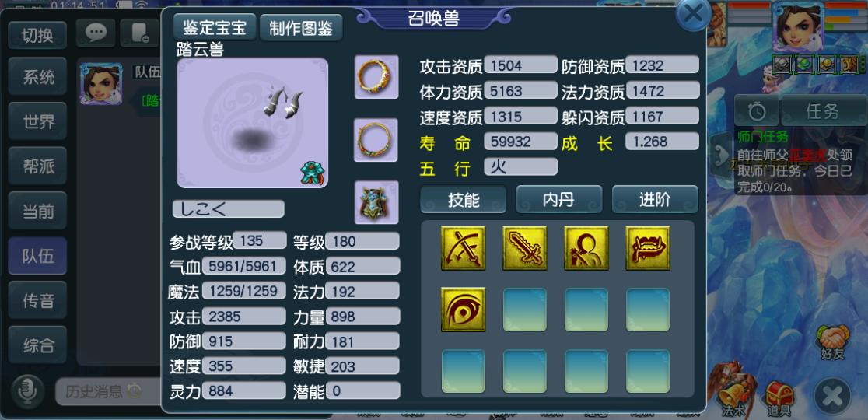The image size is (868, 420).
Task: Open the armor equipment slot
Action: pyautogui.click(x=376, y=202)
